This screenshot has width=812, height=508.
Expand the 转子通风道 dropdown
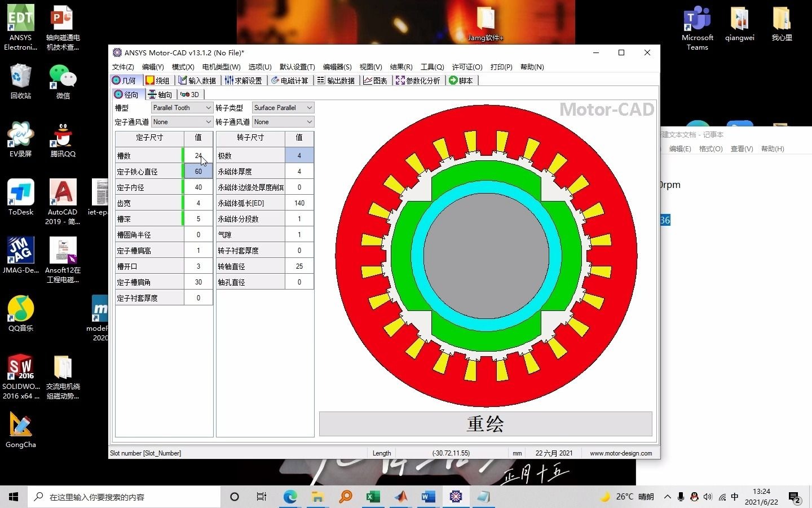283,122
